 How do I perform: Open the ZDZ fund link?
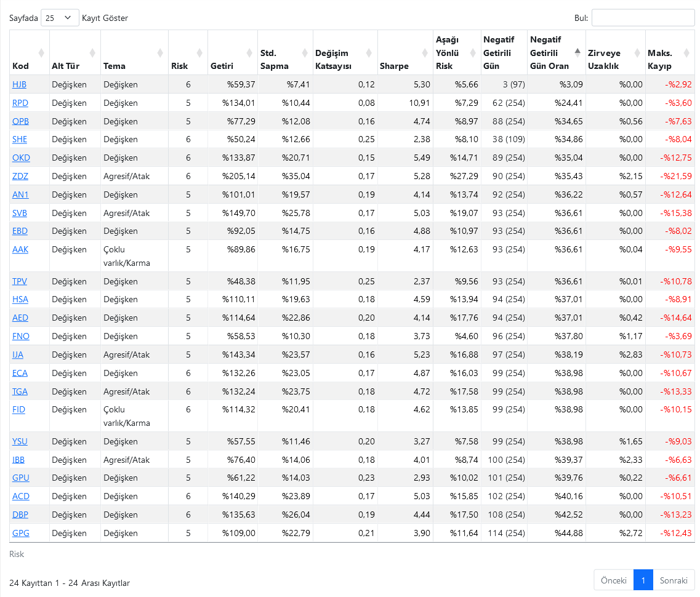coord(20,176)
